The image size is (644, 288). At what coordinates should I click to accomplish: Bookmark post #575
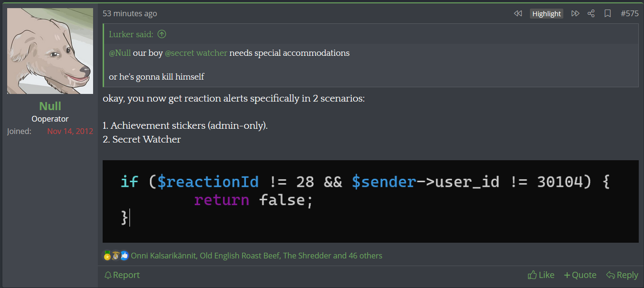click(x=607, y=13)
